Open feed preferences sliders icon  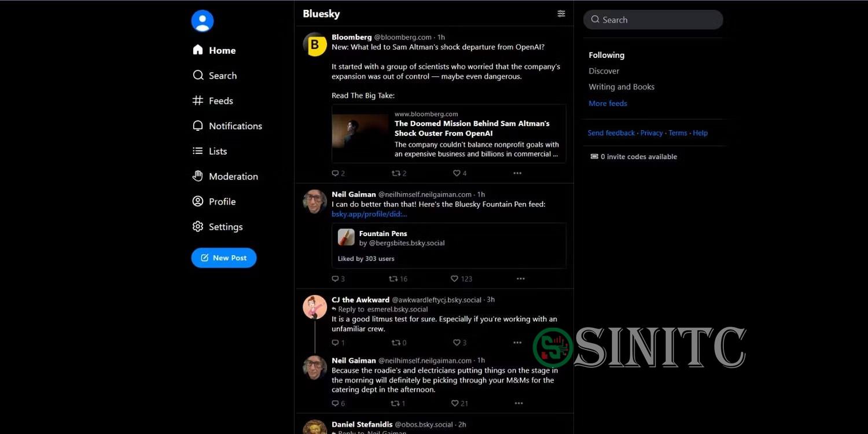point(561,13)
